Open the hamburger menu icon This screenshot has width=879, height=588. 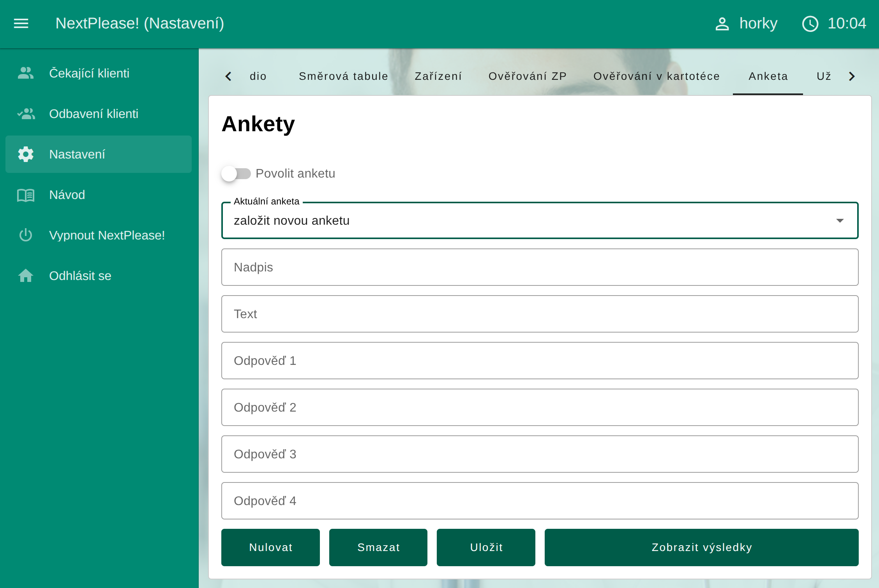point(21,23)
